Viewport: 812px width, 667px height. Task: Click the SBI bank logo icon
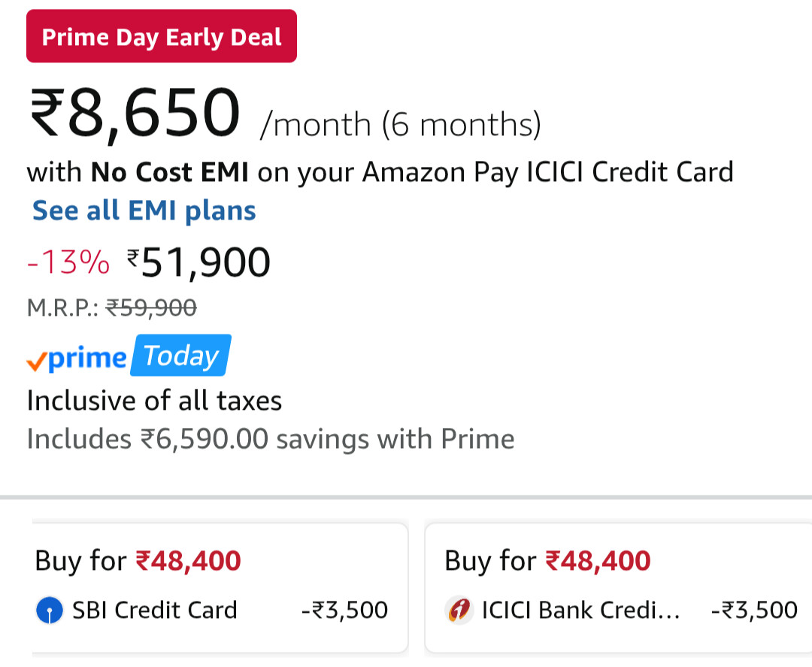point(50,610)
